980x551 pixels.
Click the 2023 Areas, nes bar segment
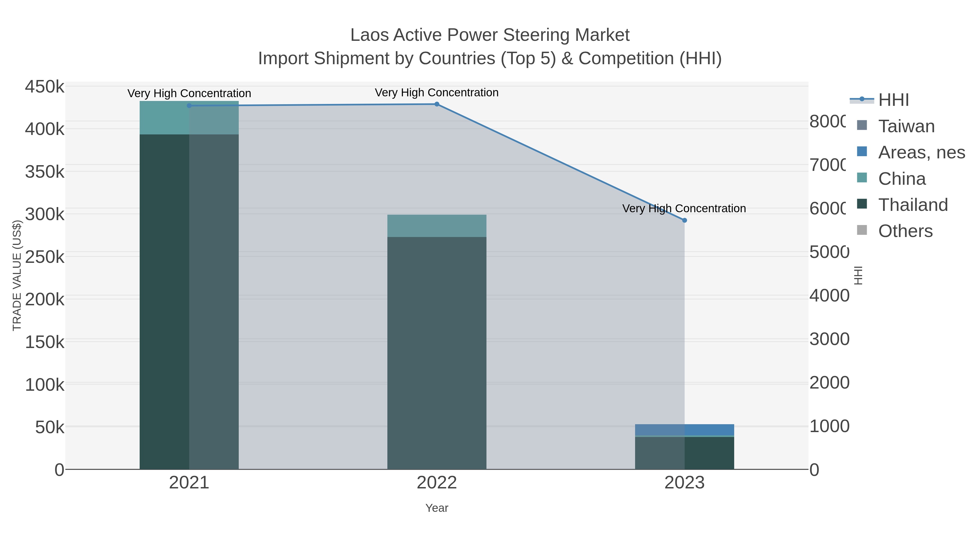[684, 430]
